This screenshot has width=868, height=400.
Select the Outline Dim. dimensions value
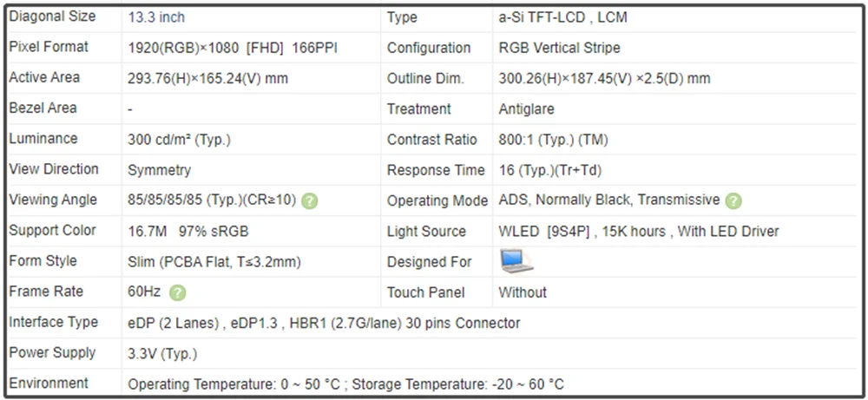pyautogui.click(x=604, y=78)
